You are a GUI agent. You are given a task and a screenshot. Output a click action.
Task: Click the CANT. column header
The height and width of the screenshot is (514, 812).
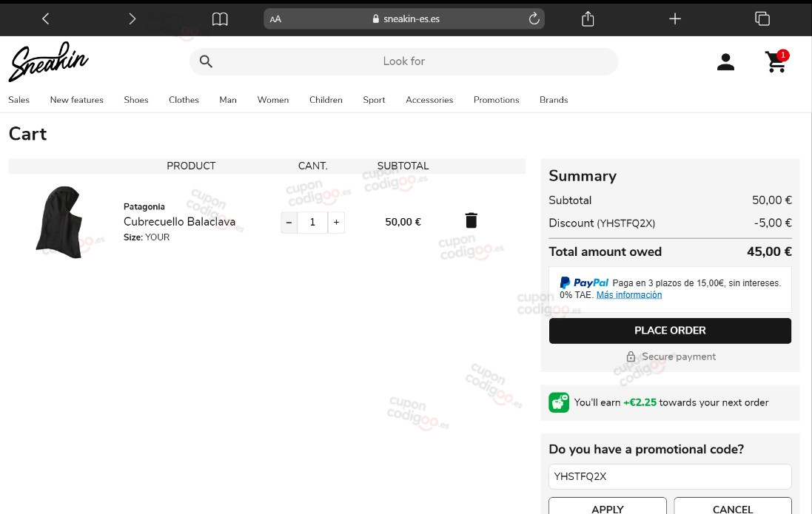pos(313,166)
